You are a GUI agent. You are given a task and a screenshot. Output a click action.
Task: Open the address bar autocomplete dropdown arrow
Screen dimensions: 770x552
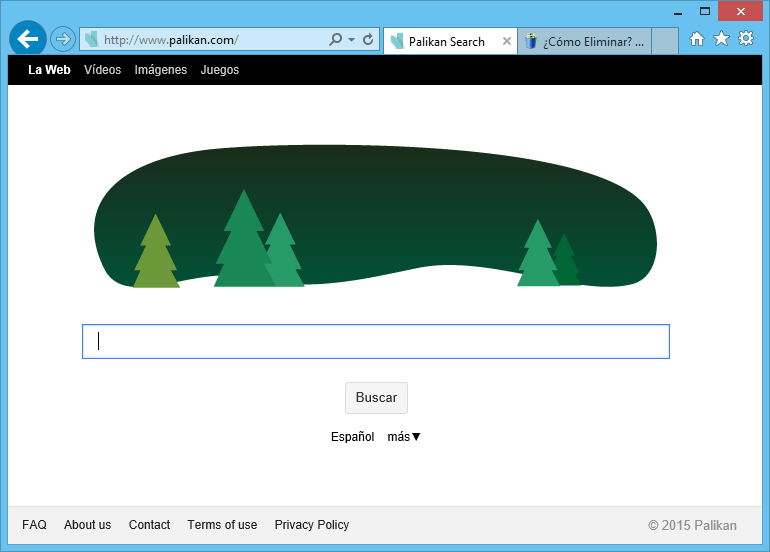(352, 39)
